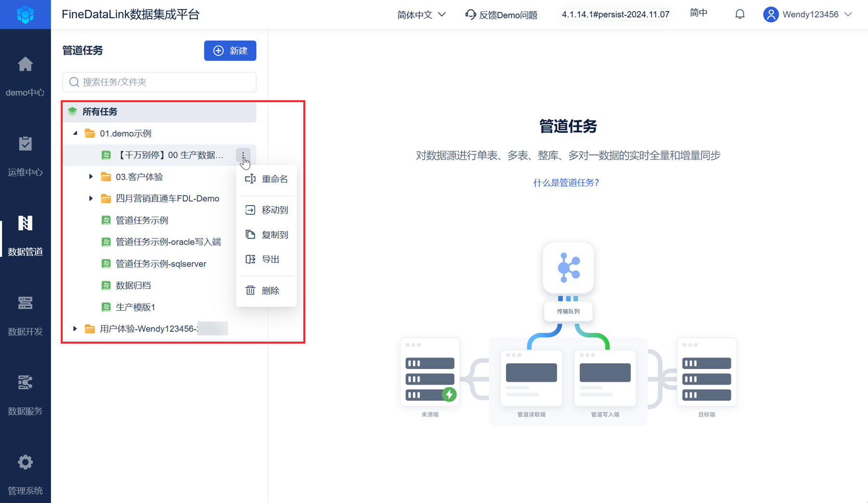This screenshot has width=868, height=503.
Task: Select the 管道任务示例 task name
Action: [142, 220]
